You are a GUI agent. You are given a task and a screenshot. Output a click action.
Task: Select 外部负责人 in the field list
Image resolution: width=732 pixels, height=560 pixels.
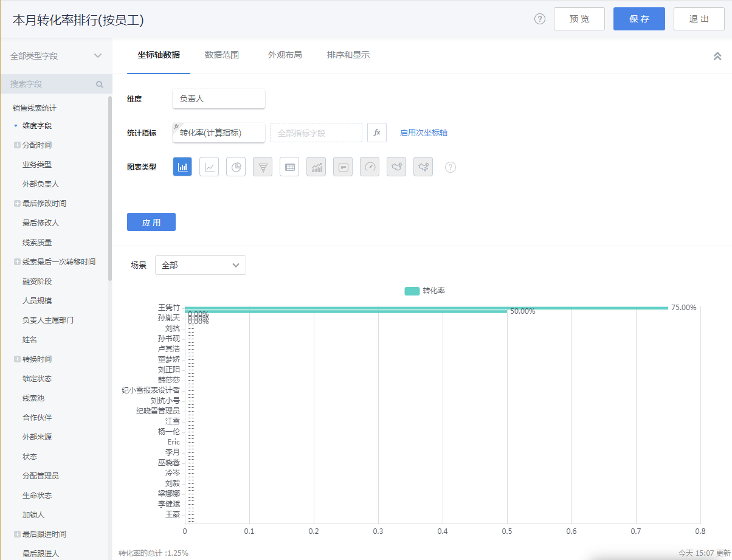click(x=41, y=184)
